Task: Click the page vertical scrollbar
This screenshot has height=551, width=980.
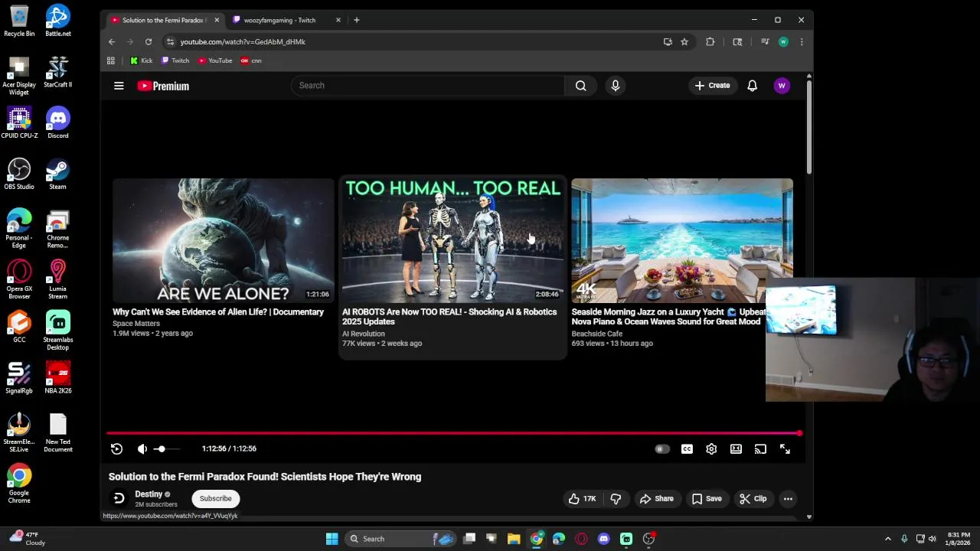Action: pyautogui.click(x=809, y=126)
